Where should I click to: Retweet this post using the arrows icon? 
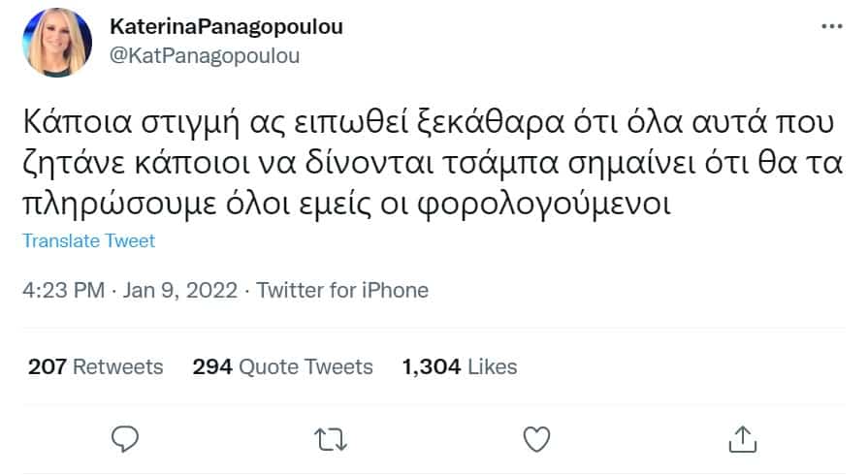[x=333, y=439]
